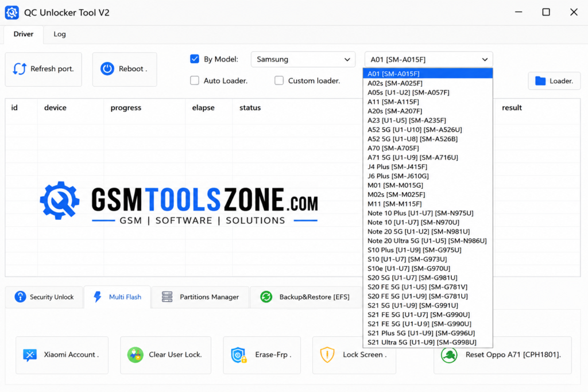Choose A11 [SM-A115F] from the list
Viewport: 588px width, 392px height.
pyautogui.click(x=428, y=102)
